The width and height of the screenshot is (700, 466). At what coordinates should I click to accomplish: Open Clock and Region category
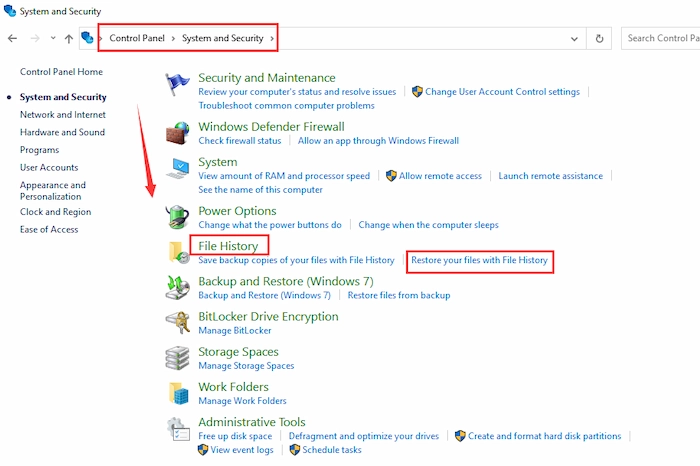(x=55, y=212)
